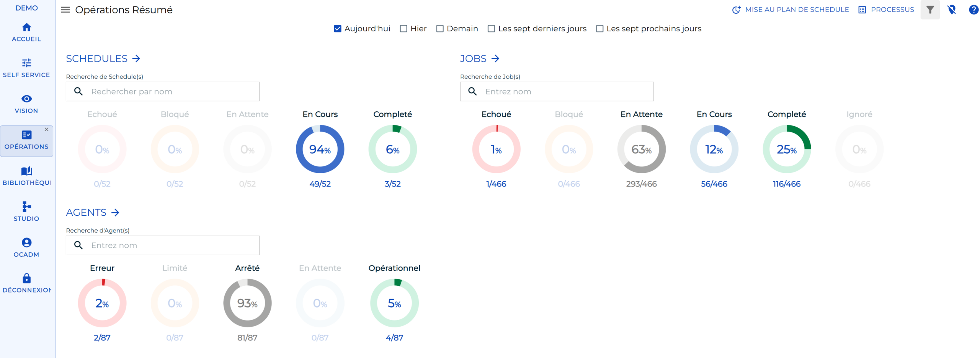This screenshot has height=358, width=980.
Task: Click Jobs En Attente 63% donut
Action: [x=641, y=149]
